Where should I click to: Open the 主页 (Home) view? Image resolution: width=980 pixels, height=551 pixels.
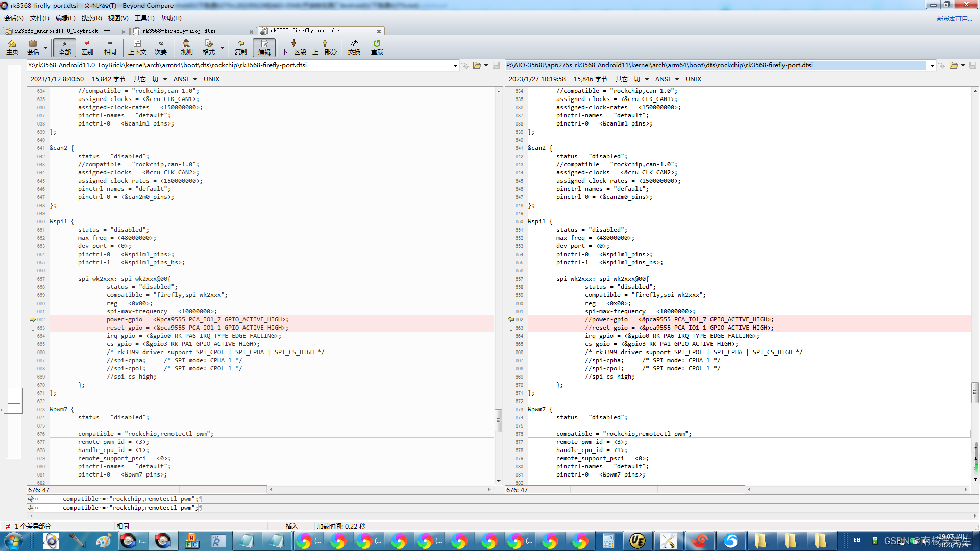click(x=12, y=47)
